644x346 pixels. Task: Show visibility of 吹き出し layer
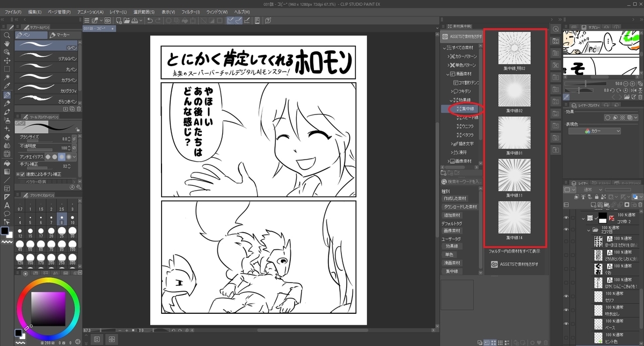pos(566,309)
